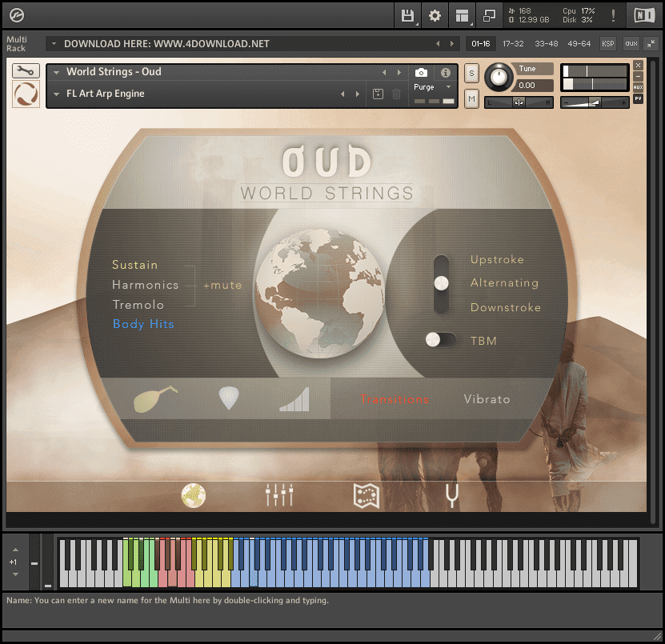Choose Upstroke picking direction
This screenshot has width=665, height=644.
(x=497, y=259)
